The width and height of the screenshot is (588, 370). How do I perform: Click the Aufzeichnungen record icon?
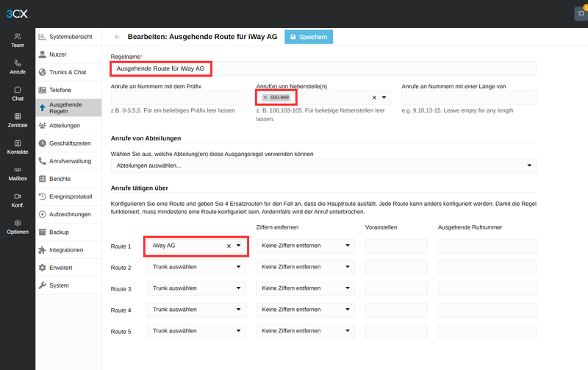(x=43, y=214)
